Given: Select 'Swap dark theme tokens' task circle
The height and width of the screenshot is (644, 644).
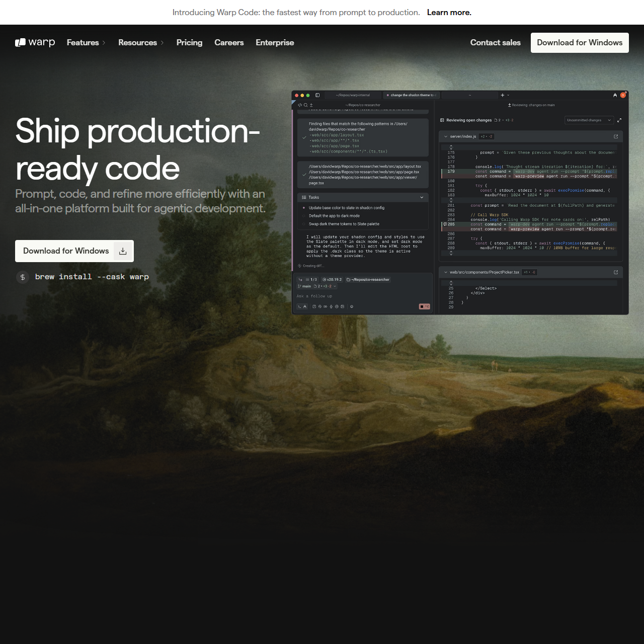Looking at the screenshot, I should [x=304, y=224].
